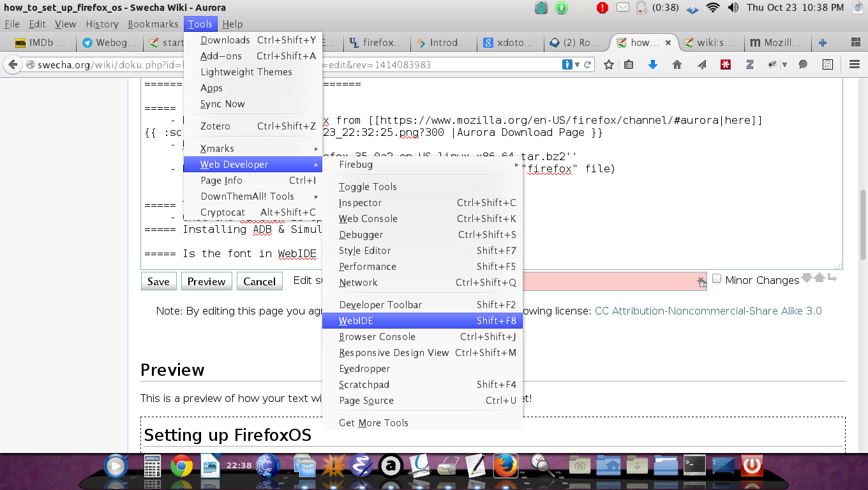868x490 pixels.
Task: Click Sync Now menu item
Action: [253, 103]
